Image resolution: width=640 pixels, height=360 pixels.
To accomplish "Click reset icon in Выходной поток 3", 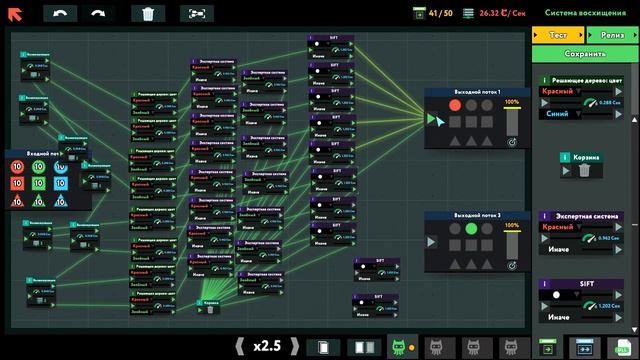I will click(x=512, y=266).
